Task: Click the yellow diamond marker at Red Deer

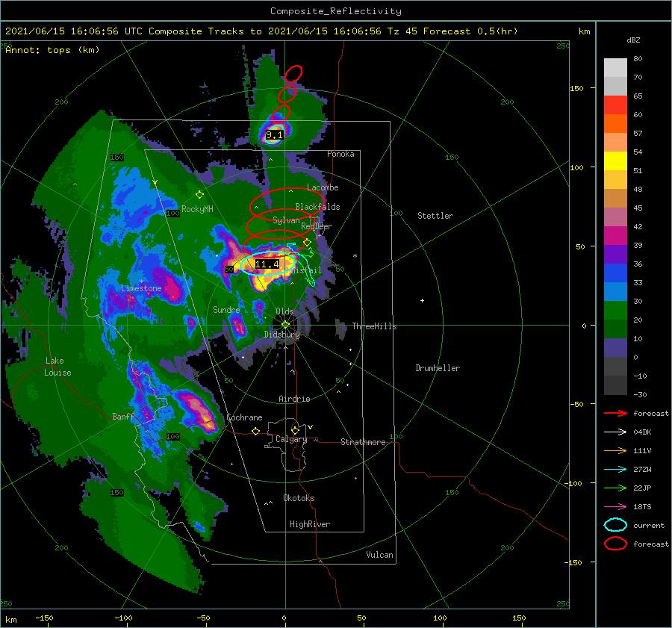Action: (x=307, y=243)
